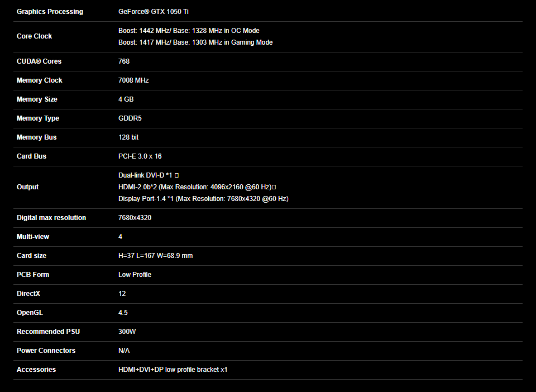Click the 7008 MHz memory clock value
536x392 pixels.
tap(133, 80)
